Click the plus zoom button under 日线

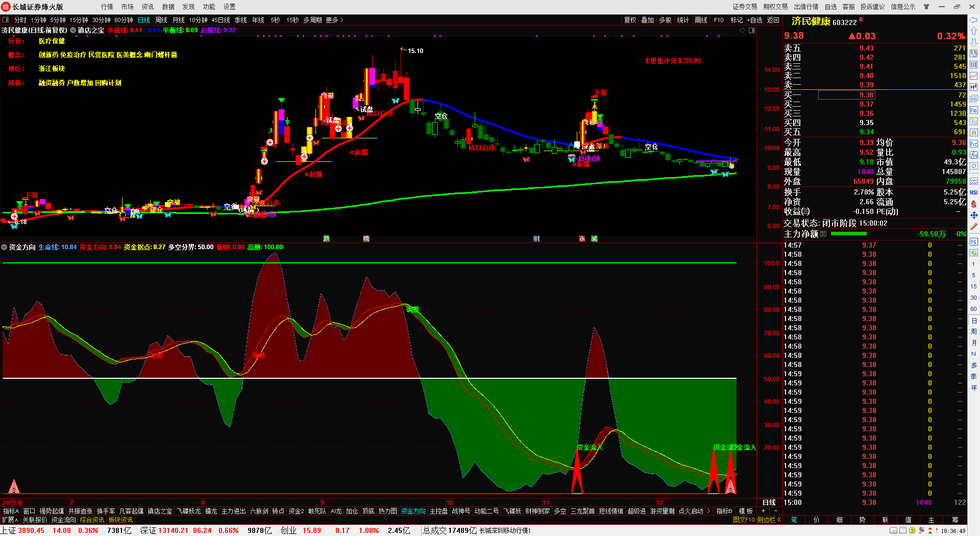tap(764, 511)
